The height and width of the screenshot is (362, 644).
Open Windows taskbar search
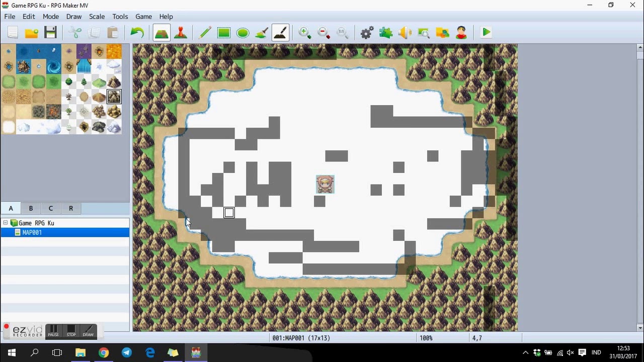[35, 352]
